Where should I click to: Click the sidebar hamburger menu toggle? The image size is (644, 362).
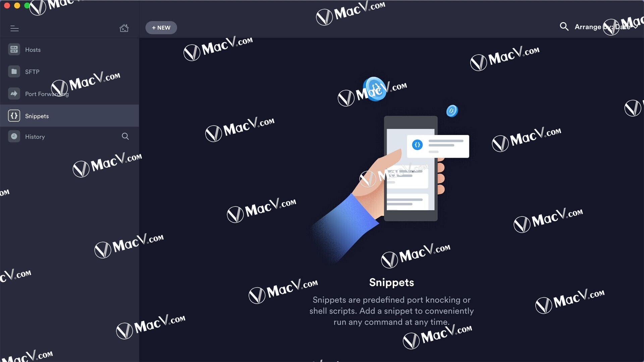pos(15,27)
